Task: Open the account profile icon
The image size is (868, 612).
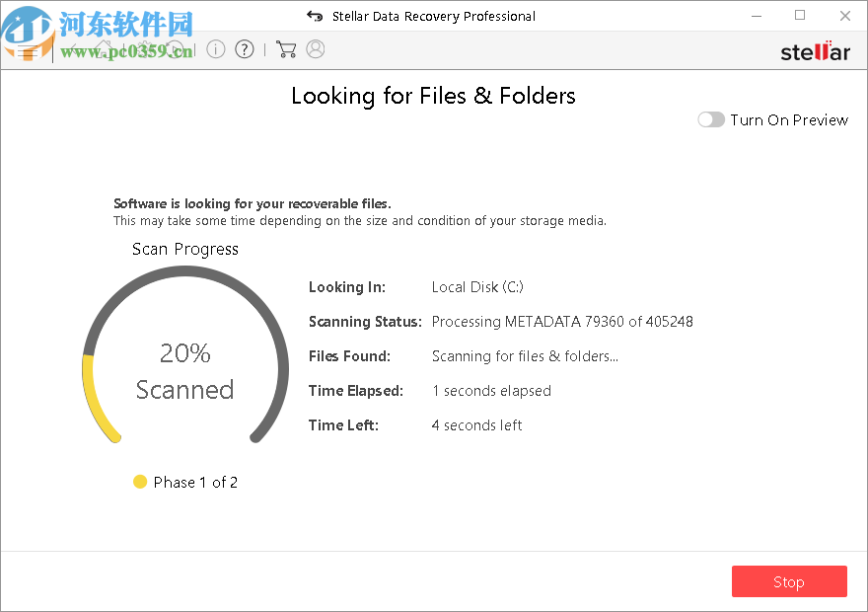Action: [316, 48]
